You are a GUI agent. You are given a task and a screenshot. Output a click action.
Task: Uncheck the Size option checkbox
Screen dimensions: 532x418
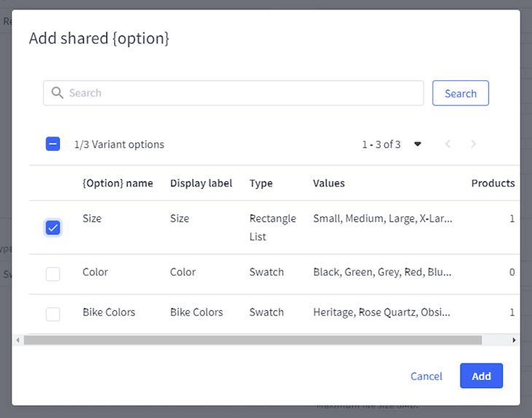point(53,227)
